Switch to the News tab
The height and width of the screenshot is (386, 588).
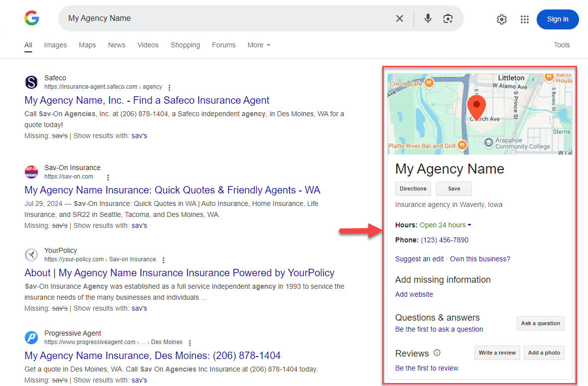[117, 45]
